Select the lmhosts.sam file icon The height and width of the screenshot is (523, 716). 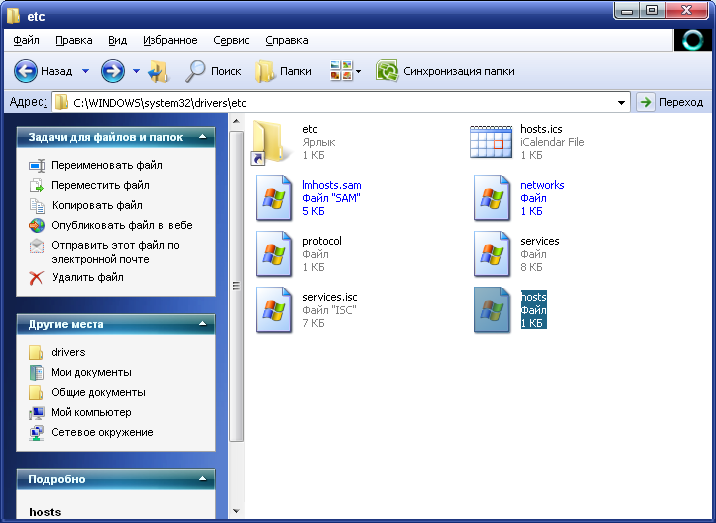274,198
